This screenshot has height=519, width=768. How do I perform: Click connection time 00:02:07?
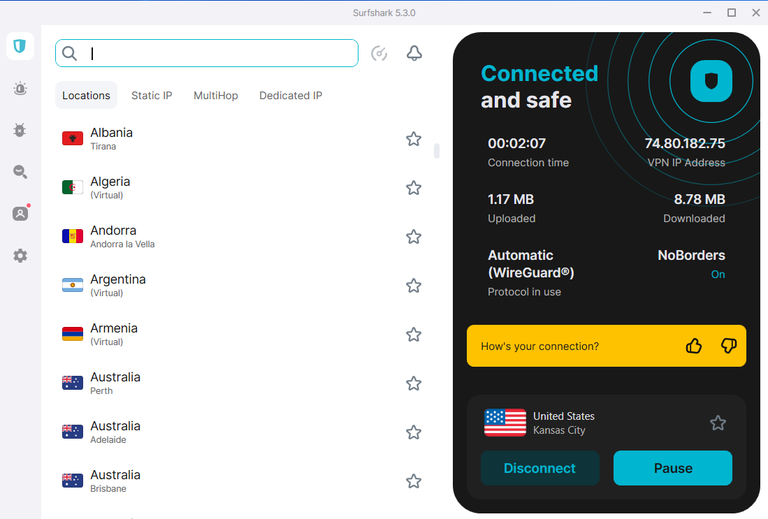click(x=517, y=143)
